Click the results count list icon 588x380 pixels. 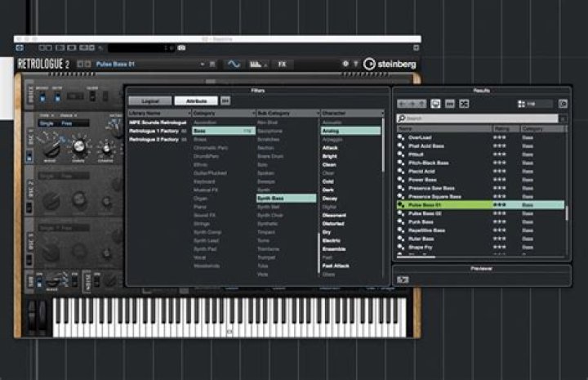click(521, 104)
